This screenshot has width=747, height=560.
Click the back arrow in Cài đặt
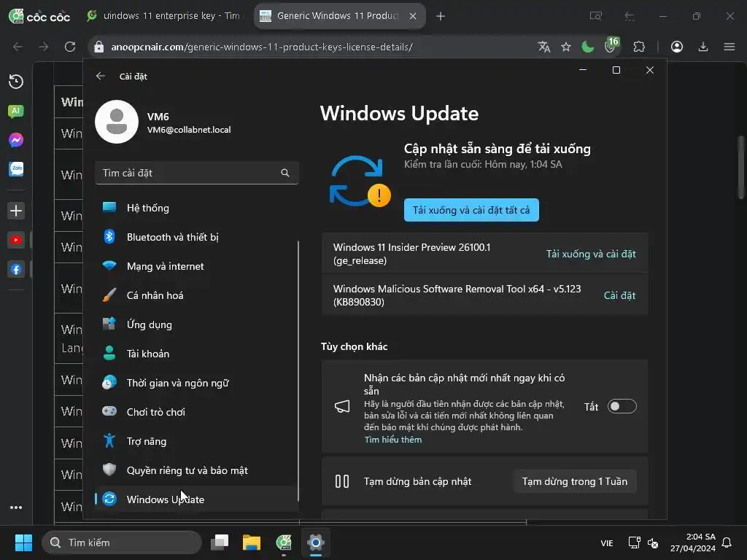(x=100, y=76)
